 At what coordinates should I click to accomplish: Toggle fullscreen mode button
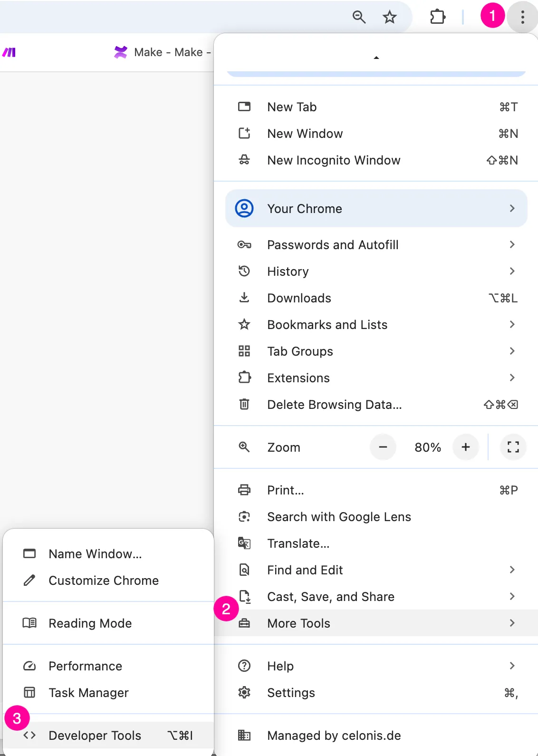click(x=513, y=447)
